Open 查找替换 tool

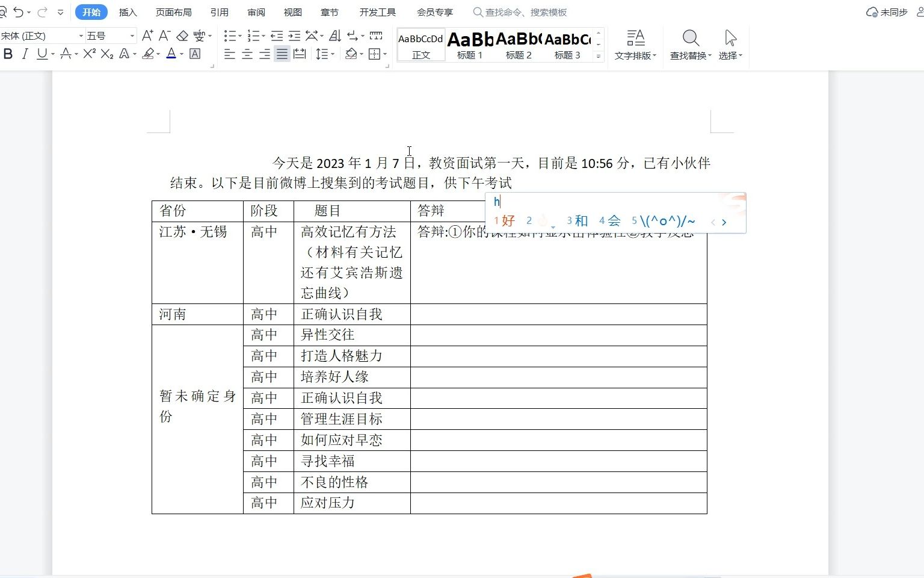coord(691,45)
